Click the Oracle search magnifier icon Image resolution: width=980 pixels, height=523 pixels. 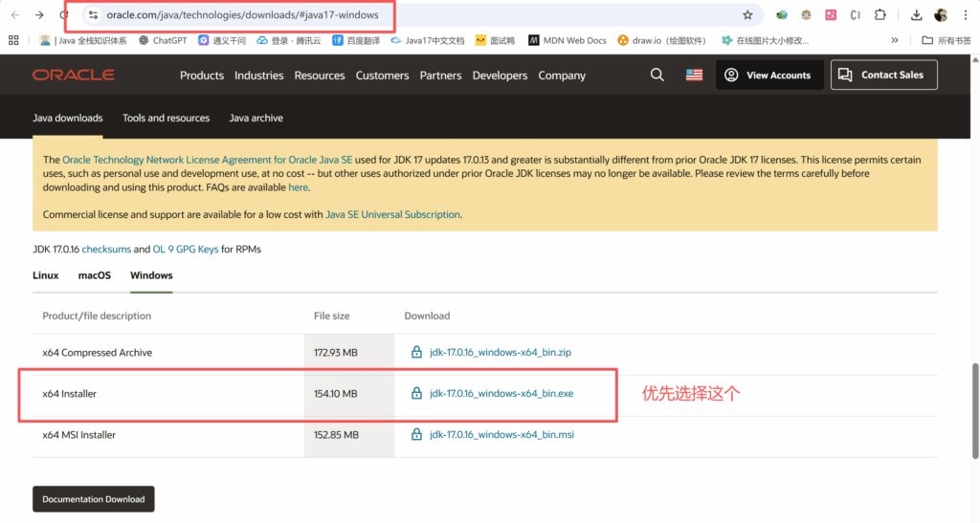click(657, 75)
